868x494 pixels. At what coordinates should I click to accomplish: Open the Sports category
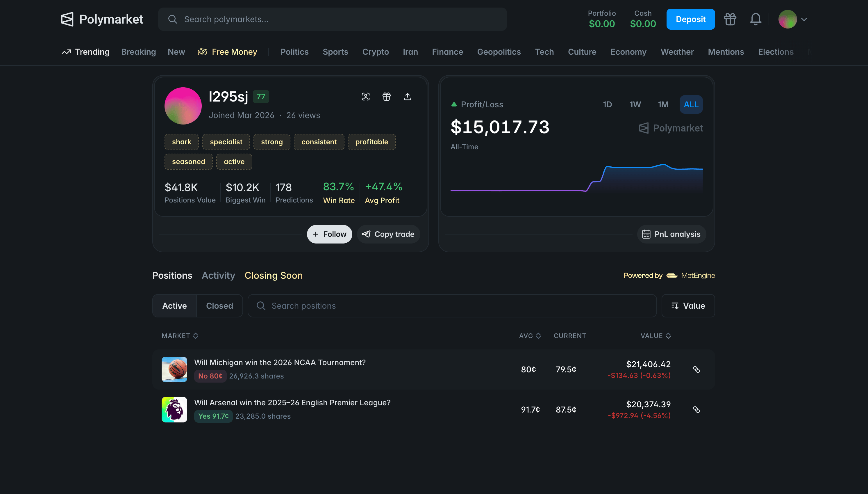335,52
